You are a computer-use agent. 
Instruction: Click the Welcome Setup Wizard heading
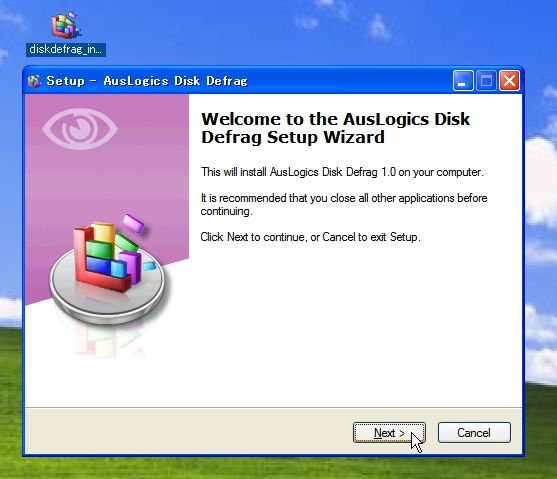[x=335, y=128]
